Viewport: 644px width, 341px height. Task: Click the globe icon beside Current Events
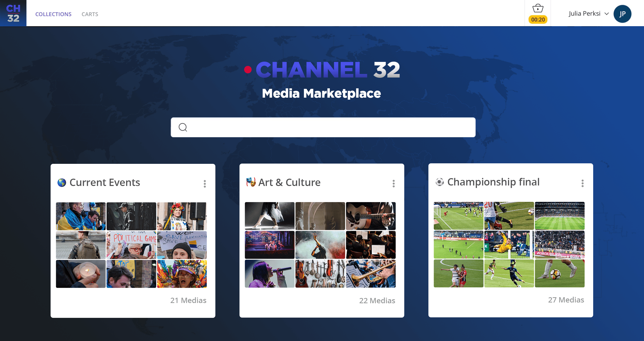62,182
